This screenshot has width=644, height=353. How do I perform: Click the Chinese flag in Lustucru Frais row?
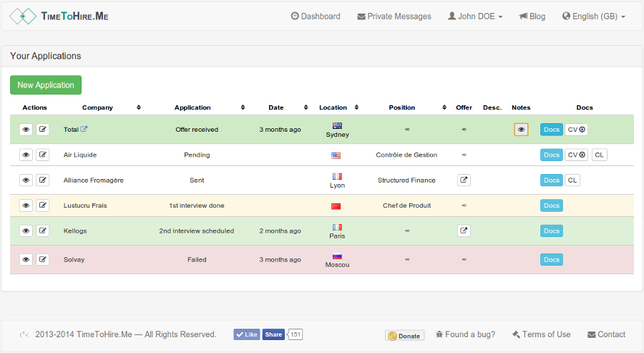336,206
